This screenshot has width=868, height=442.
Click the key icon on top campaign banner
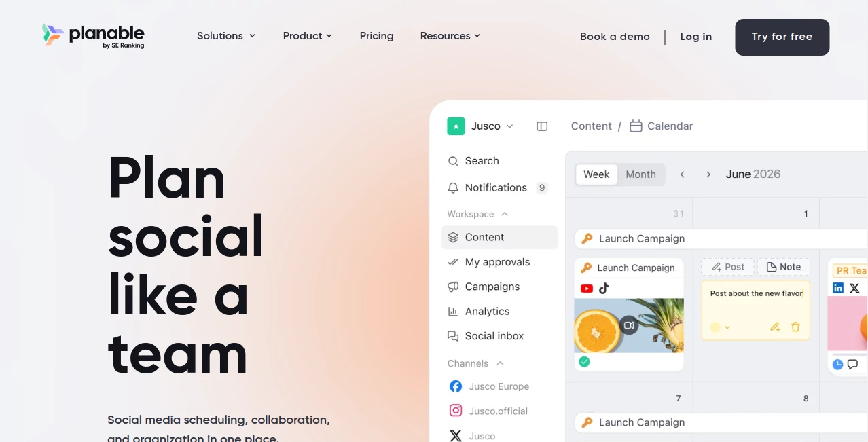coord(587,239)
